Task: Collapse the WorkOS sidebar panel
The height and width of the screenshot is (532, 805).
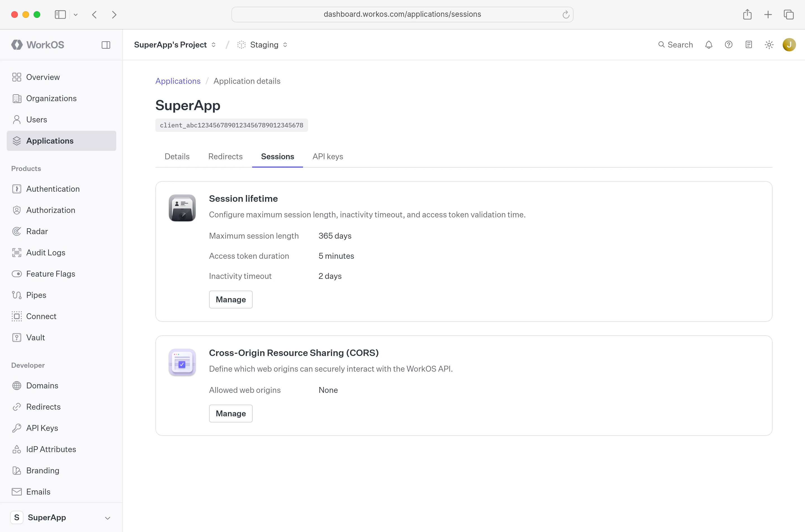Action: 106,45
